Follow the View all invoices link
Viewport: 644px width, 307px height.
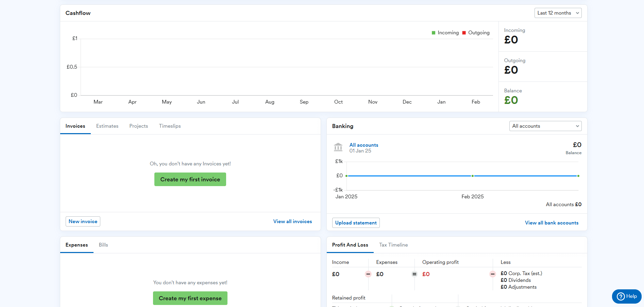pos(292,221)
